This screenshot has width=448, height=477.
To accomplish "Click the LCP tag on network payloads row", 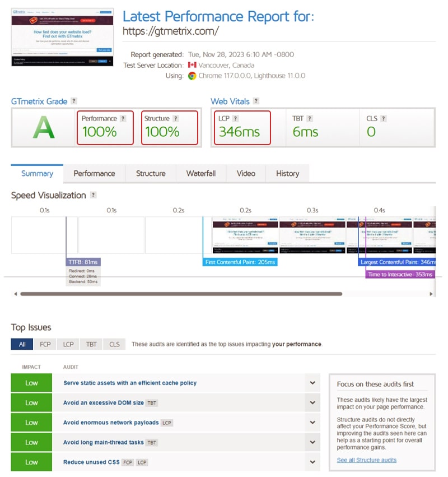I will point(166,423).
